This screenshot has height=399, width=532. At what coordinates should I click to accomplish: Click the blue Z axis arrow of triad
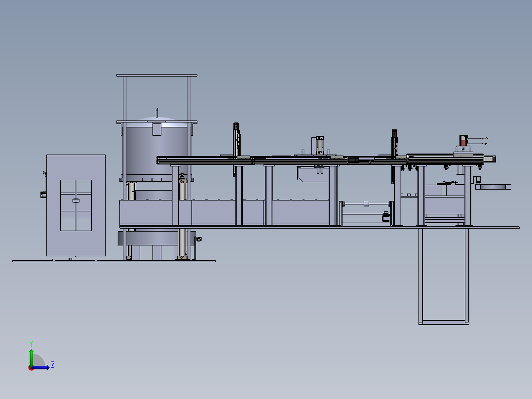[x=40, y=367]
